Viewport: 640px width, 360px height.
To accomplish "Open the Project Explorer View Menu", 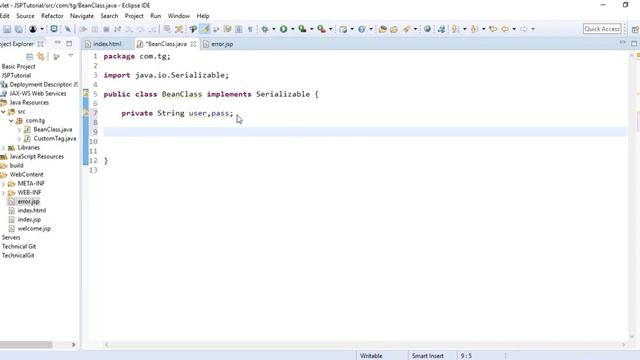I will click(x=71, y=56).
